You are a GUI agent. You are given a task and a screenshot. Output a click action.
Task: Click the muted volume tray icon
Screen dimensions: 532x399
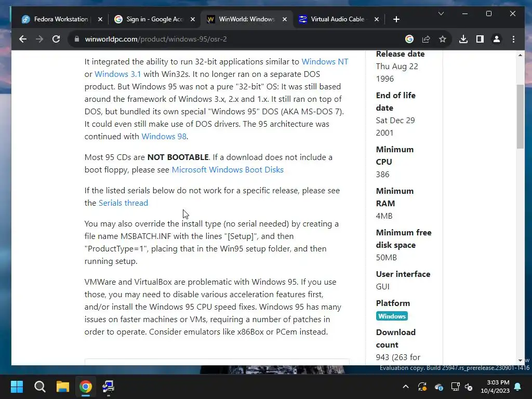pos(469,387)
